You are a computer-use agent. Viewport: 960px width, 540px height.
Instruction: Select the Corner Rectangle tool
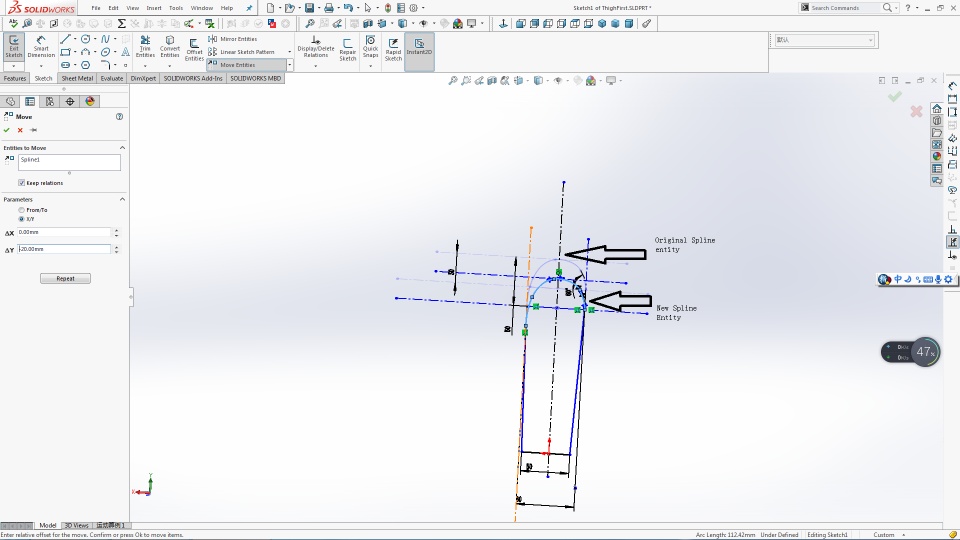tap(66, 52)
